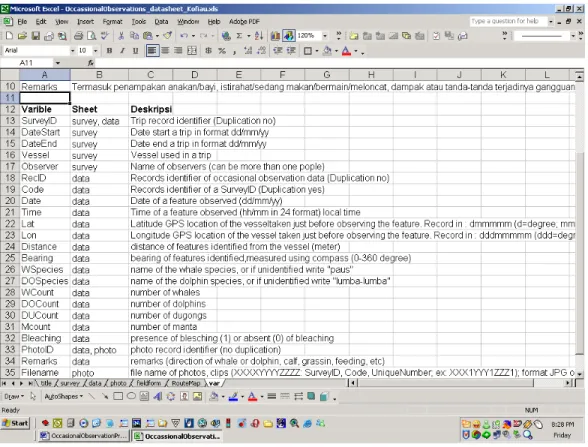
Task: Toggle Underline formatting button
Action: pos(135,51)
